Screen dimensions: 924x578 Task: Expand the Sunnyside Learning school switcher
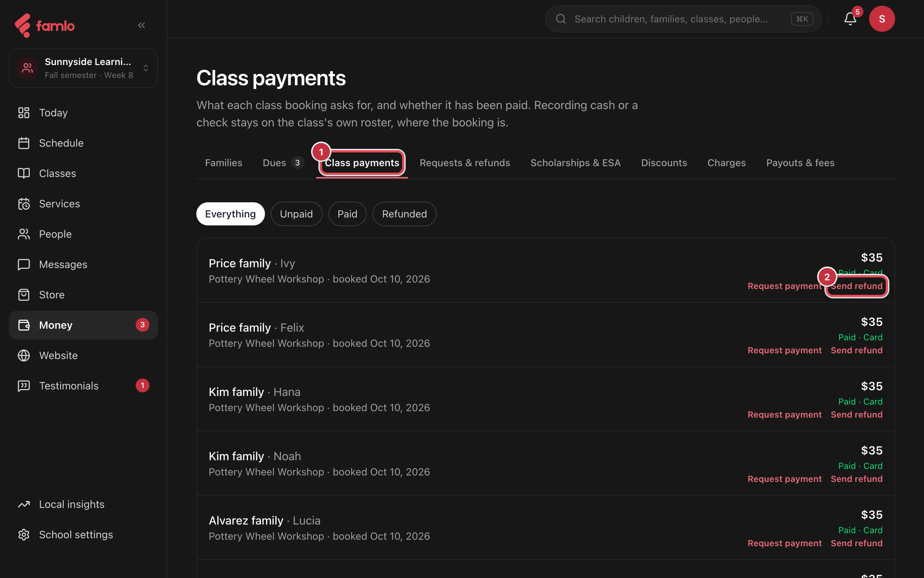click(83, 68)
